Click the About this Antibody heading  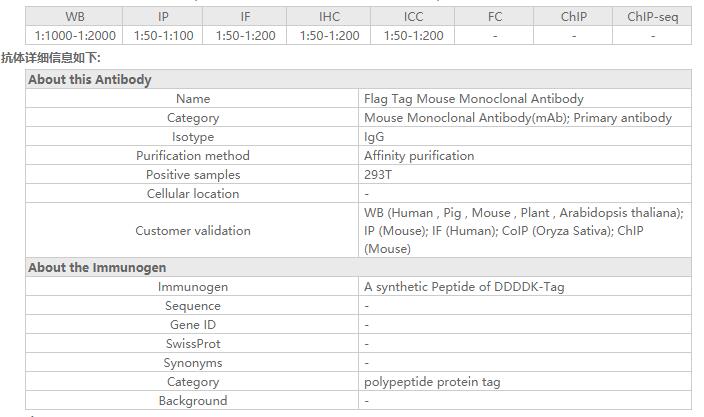[x=90, y=80]
